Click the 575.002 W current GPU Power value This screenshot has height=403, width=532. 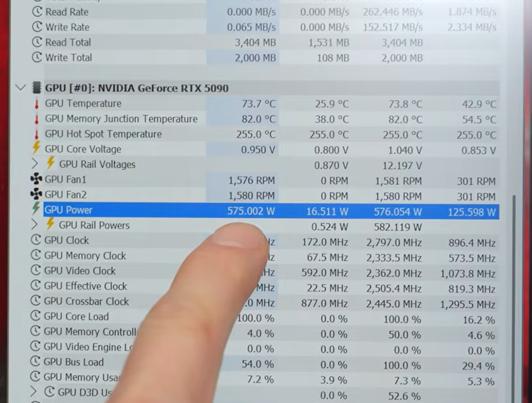click(x=251, y=211)
